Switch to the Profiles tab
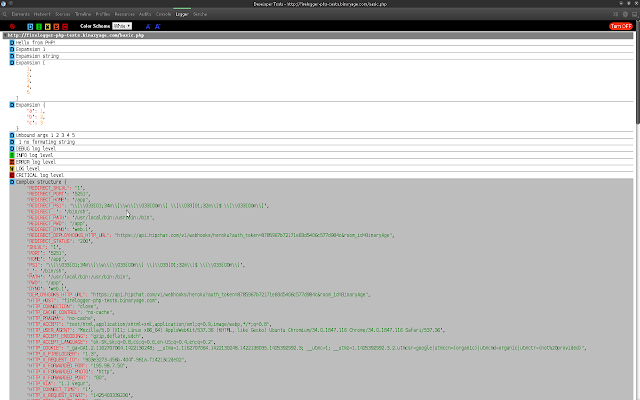 tap(103, 14)
